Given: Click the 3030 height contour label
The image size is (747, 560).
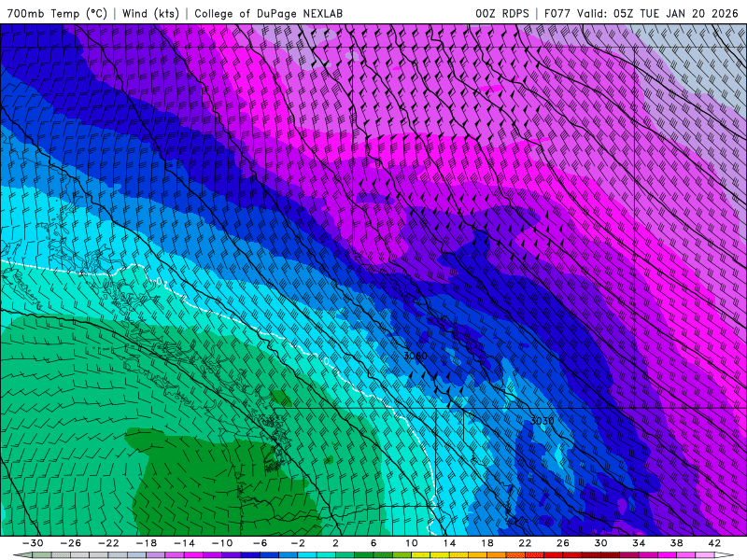Looking at the screenshot, I should coord(543,421).
